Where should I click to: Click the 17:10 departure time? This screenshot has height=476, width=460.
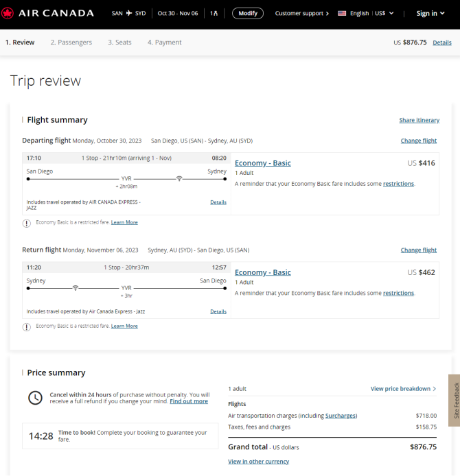tap(34, 158)
